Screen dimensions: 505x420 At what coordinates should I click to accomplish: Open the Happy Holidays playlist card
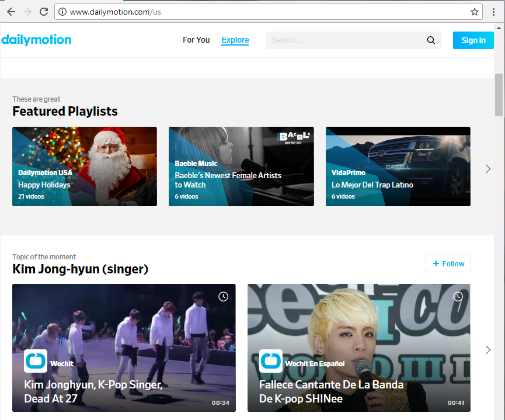coord(85,166)
